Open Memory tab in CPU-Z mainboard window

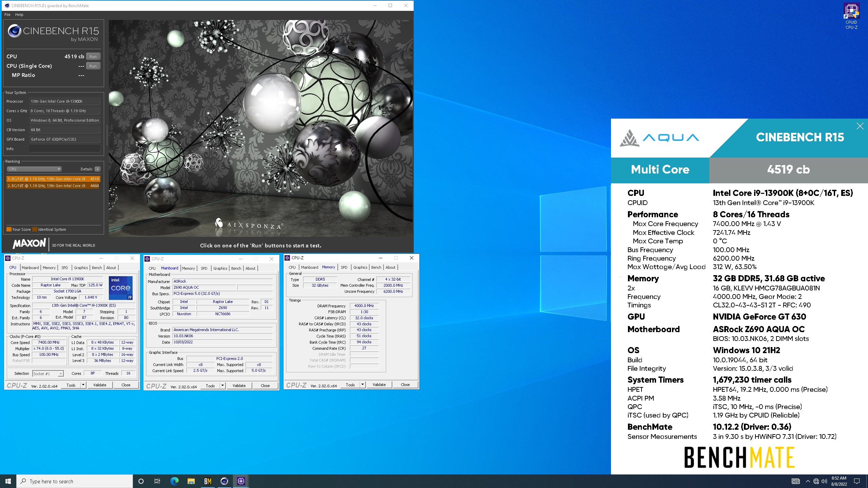tap(189, 268)
